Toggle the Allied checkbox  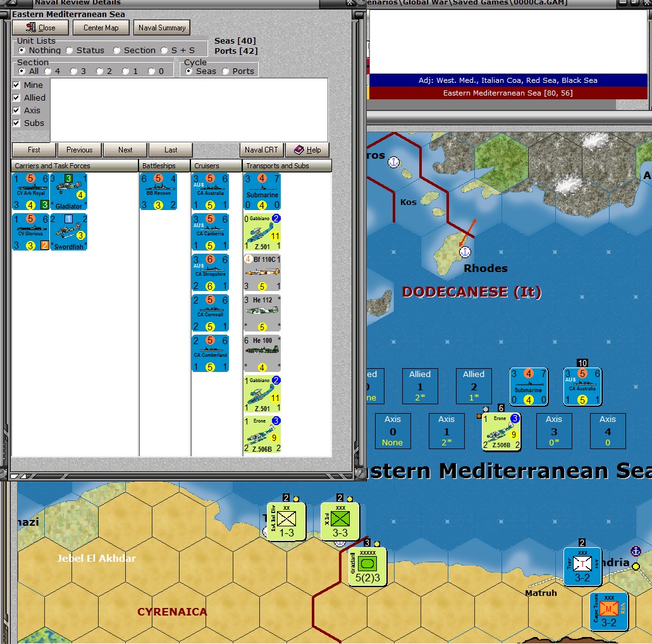[x=29, y=98]
